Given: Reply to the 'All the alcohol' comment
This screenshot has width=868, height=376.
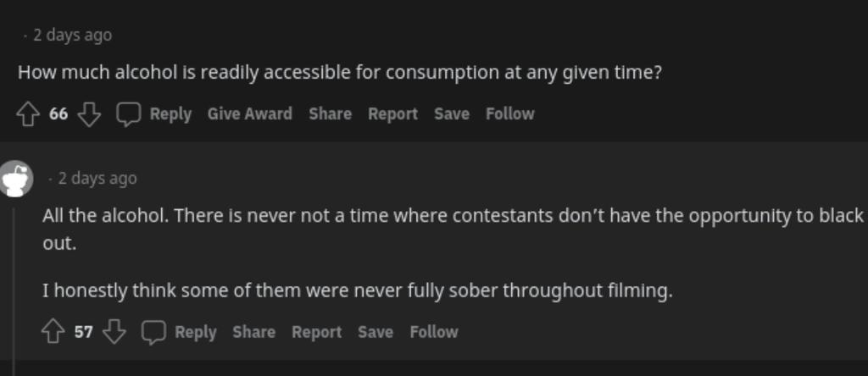Looking at the screenshot, I should [x=195, y=332].
